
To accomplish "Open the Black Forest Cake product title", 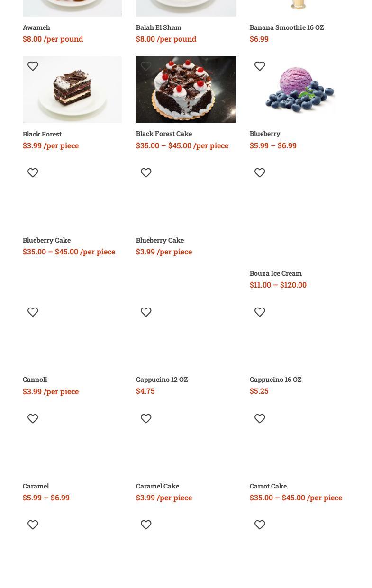I will [164, 134].
